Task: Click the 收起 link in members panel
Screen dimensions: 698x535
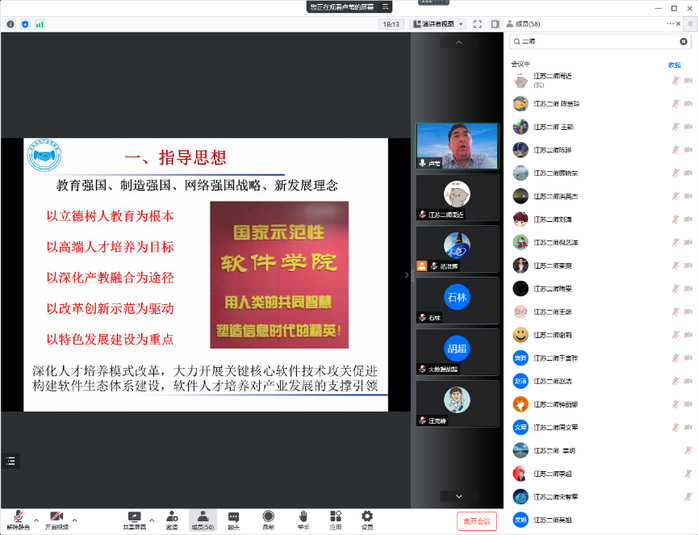Action: 674,64
